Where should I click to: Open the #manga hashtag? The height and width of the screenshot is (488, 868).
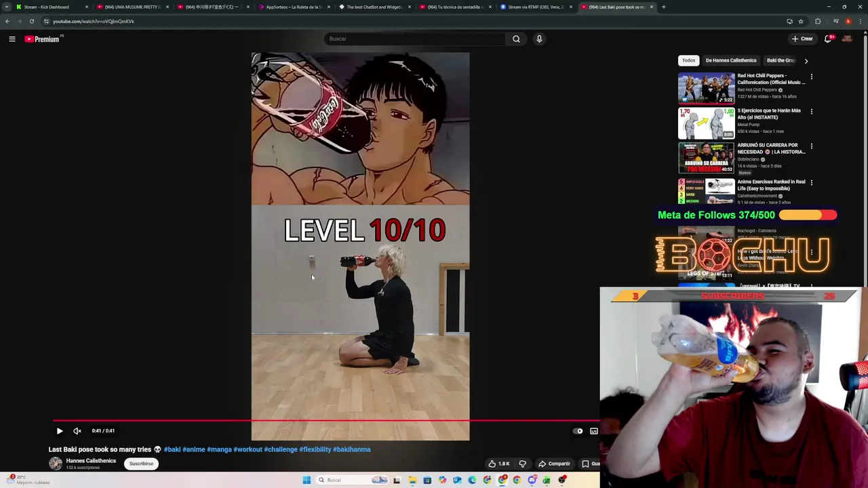tap(219, 449)
